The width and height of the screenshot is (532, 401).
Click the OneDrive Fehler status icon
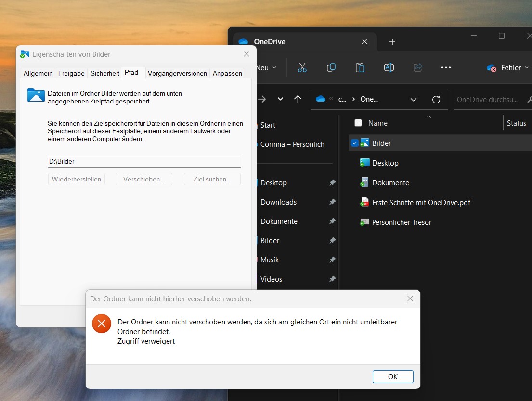pyautogui.click(x=491, y=68)
